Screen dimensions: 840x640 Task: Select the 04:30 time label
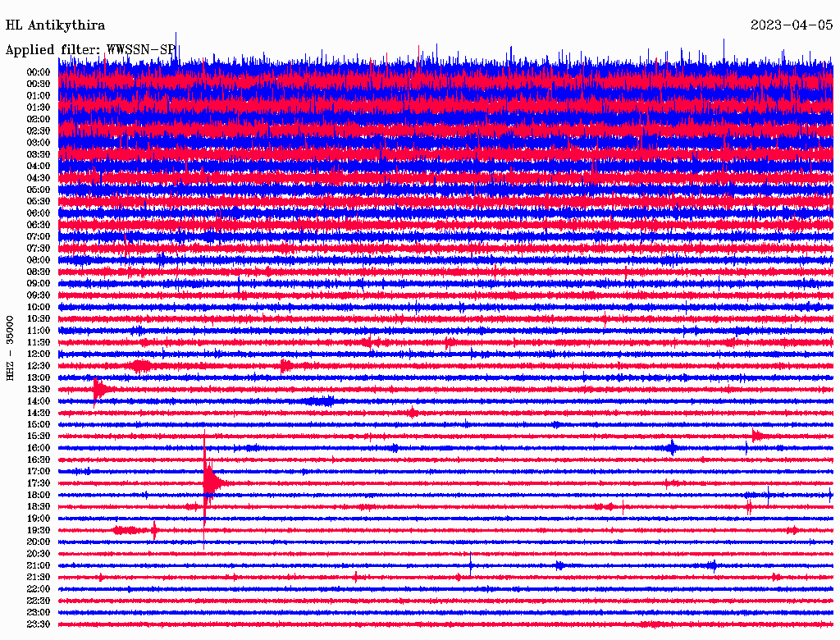point(39,178)
